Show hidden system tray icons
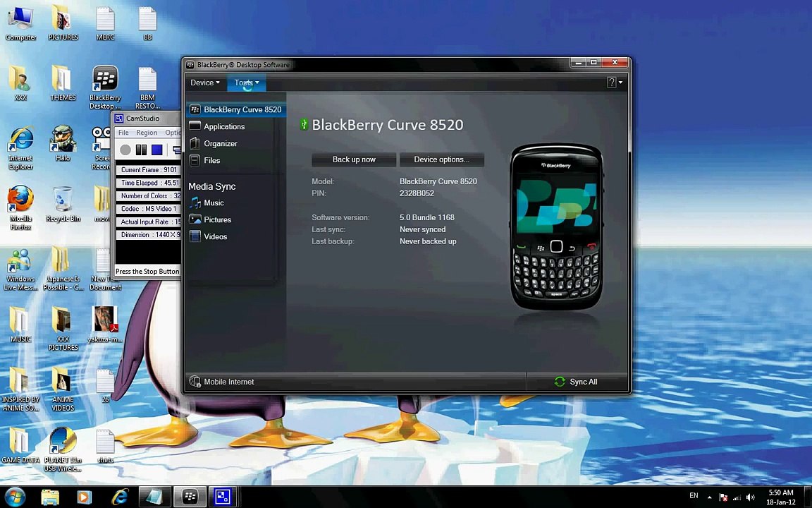The height and width of the screenshot is (508, 812). tap(710, 497)
